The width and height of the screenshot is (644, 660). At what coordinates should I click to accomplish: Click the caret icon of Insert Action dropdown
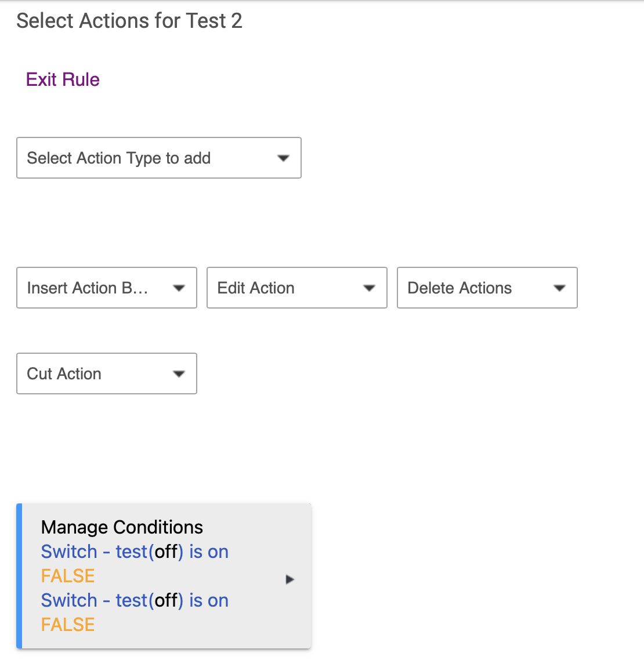click(179, 288)
